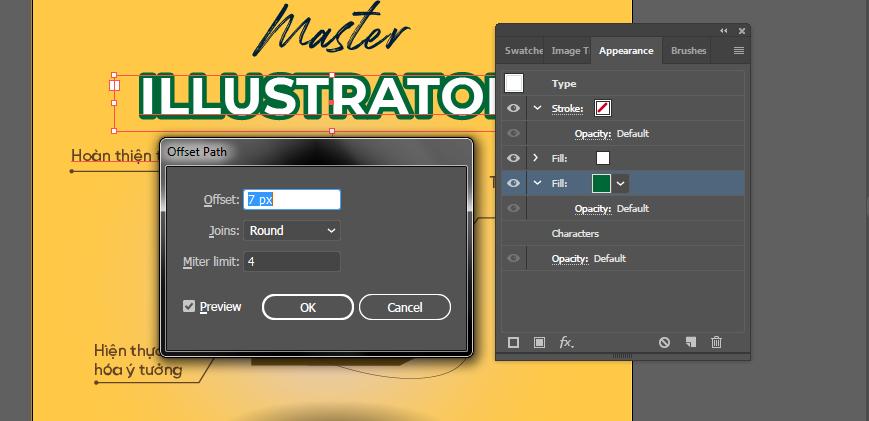The image size is (869, 421).
Task: Click the 'Hiện thực hóa ý tưởng' text
Action: pyautogui.click(x=138, y=360)
